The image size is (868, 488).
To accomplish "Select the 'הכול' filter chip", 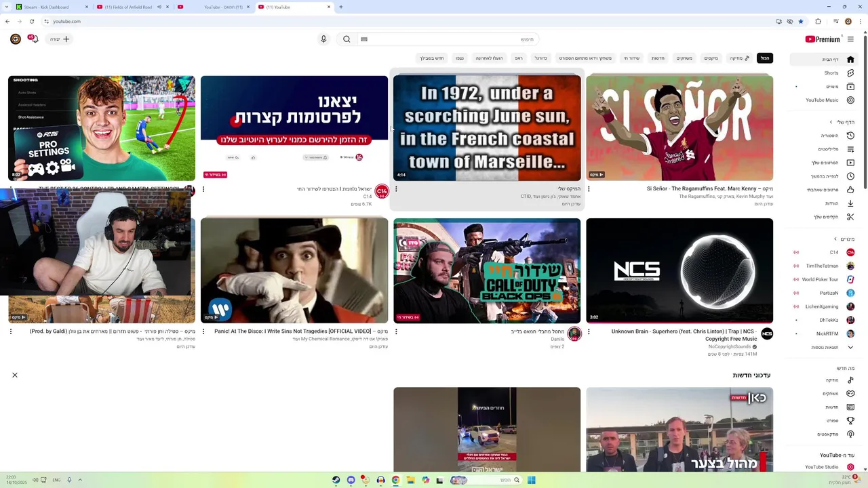I will pos(765,58).
